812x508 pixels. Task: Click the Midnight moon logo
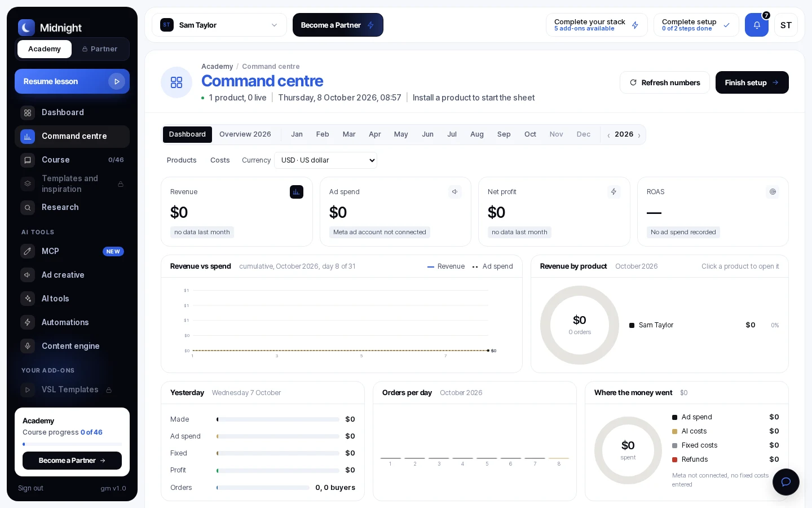(27, 28)
